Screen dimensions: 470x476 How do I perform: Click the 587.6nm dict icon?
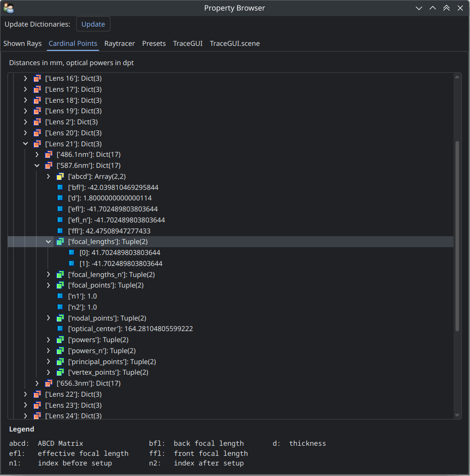(49, 166)
